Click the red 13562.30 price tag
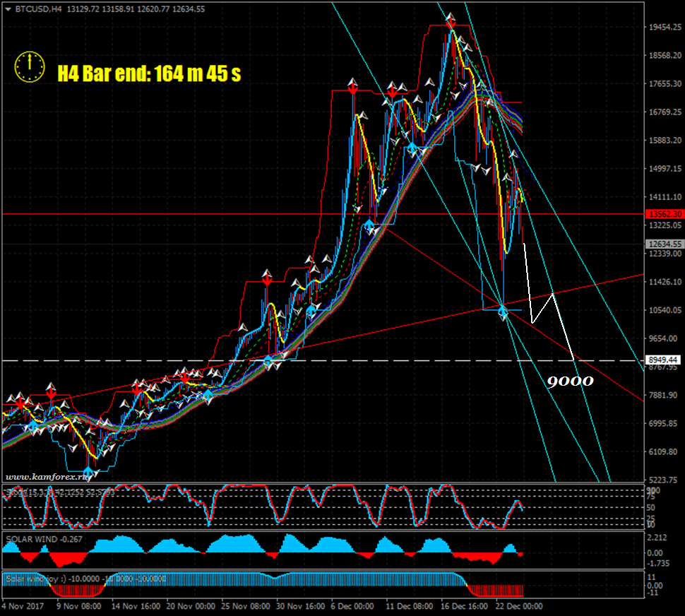The image size is (685, 616). click(665, 214)
